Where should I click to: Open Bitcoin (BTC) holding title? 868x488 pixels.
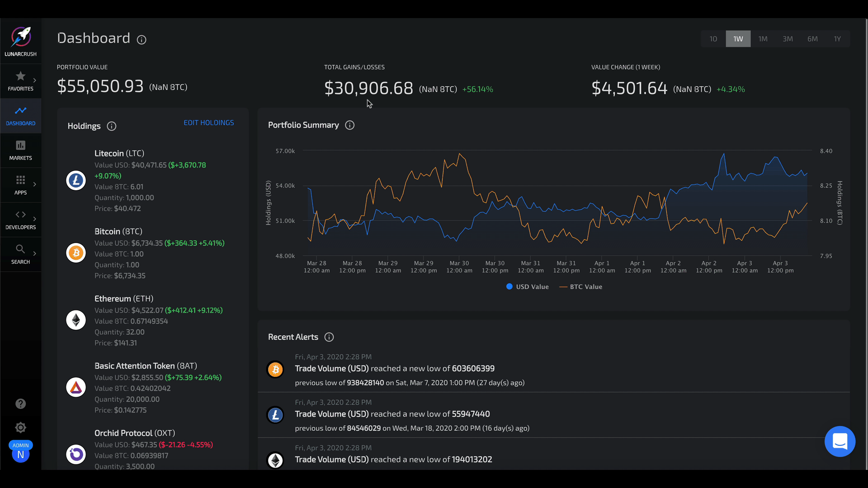coord(118,231)
